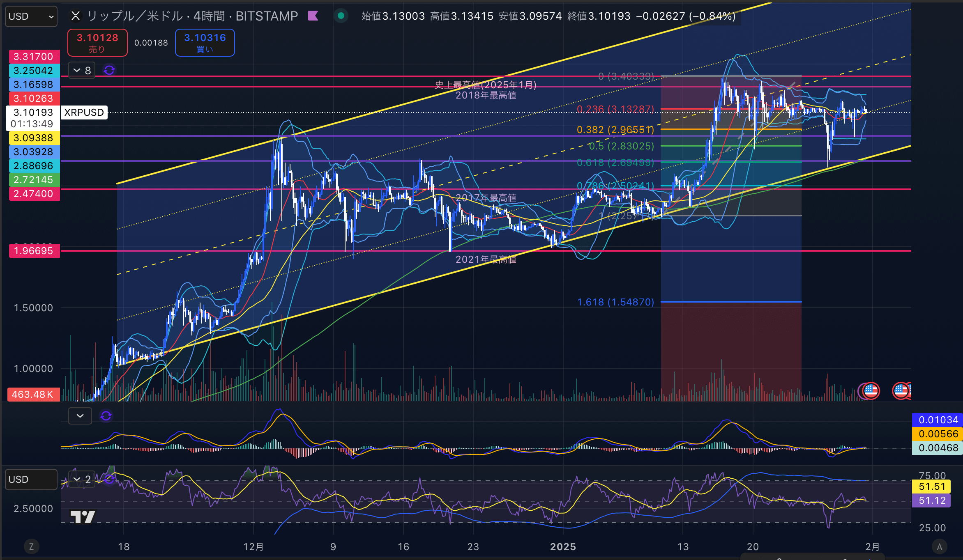
Task: Select Fibonacci level 0.786 (2.50241) label
Action: pyautogui.click(x=615, y=186)
